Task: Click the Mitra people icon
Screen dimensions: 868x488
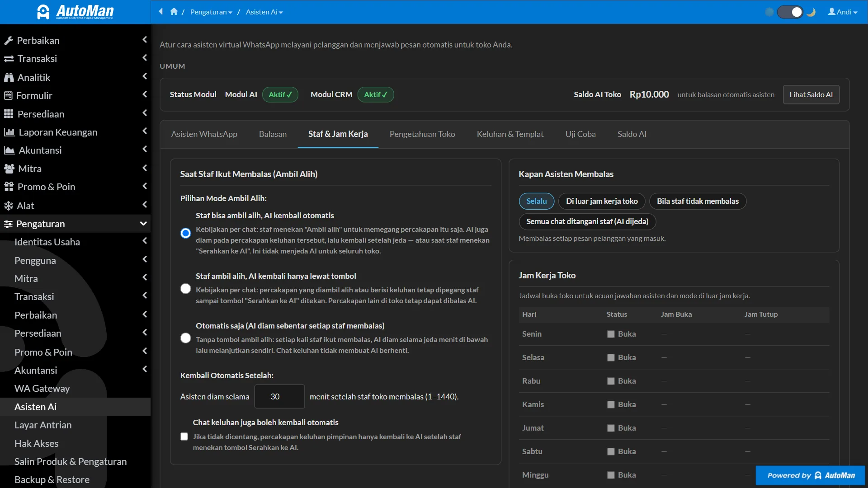Action: click(x=9, y=169)
